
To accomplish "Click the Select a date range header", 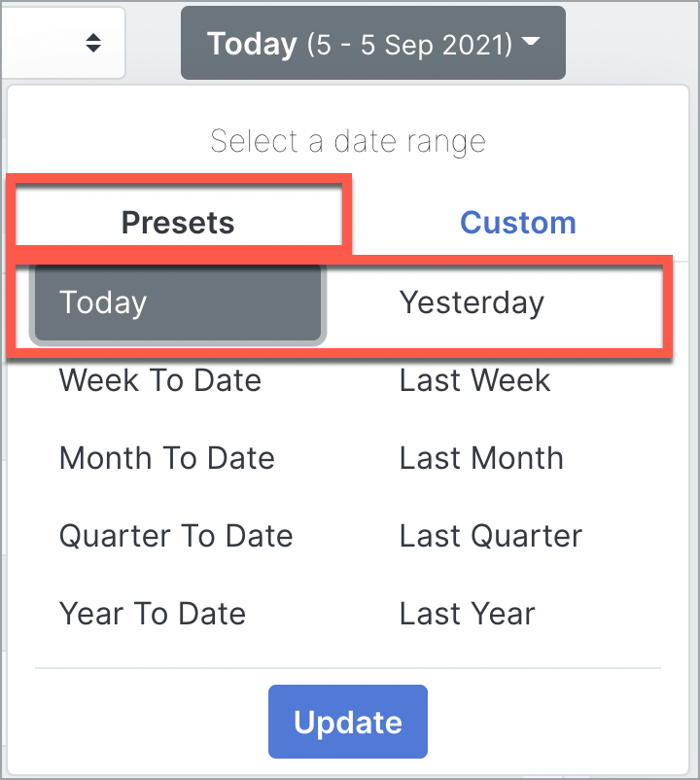I will (x=347, y=141).
